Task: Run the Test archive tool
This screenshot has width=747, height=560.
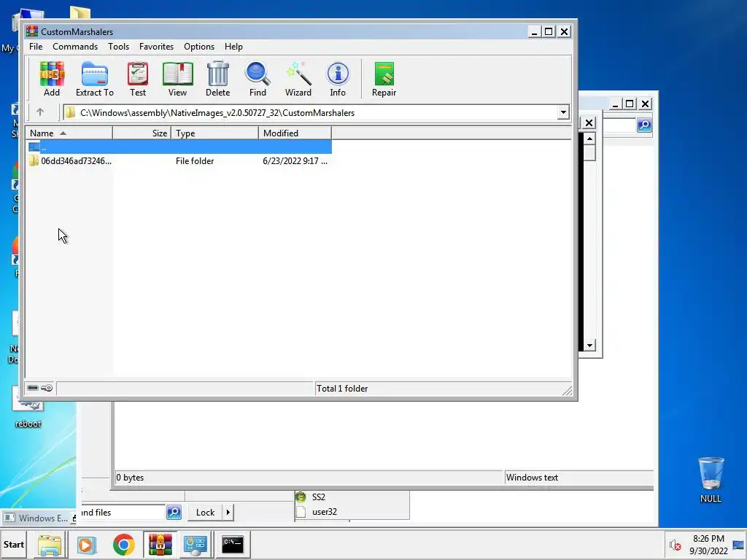Action: point(138,79)
